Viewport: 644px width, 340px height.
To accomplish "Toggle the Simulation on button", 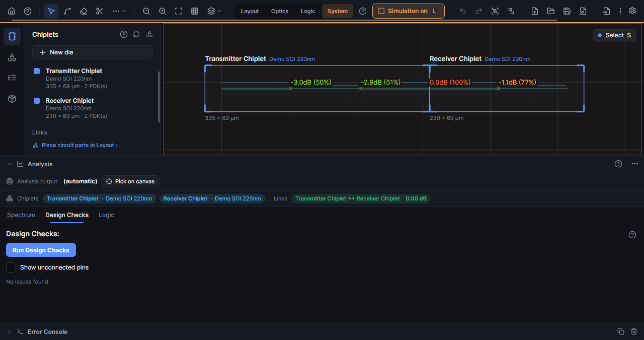I will pos(409,11).
